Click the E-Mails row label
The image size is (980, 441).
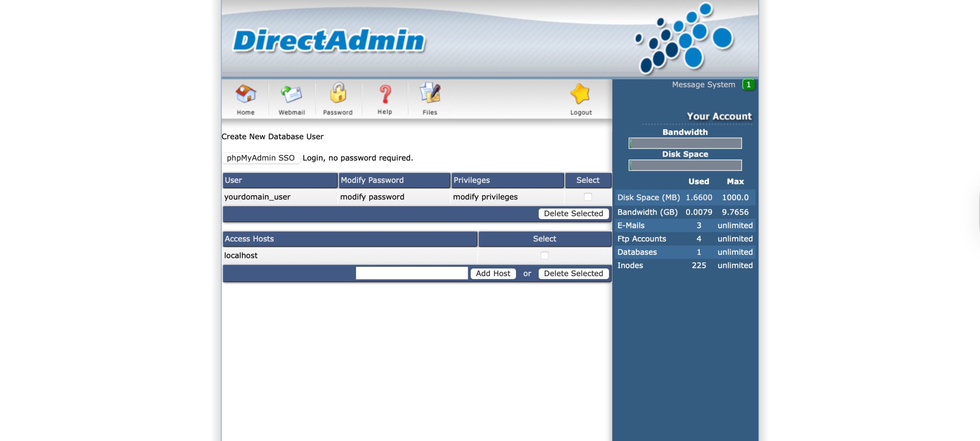[631, 225]
